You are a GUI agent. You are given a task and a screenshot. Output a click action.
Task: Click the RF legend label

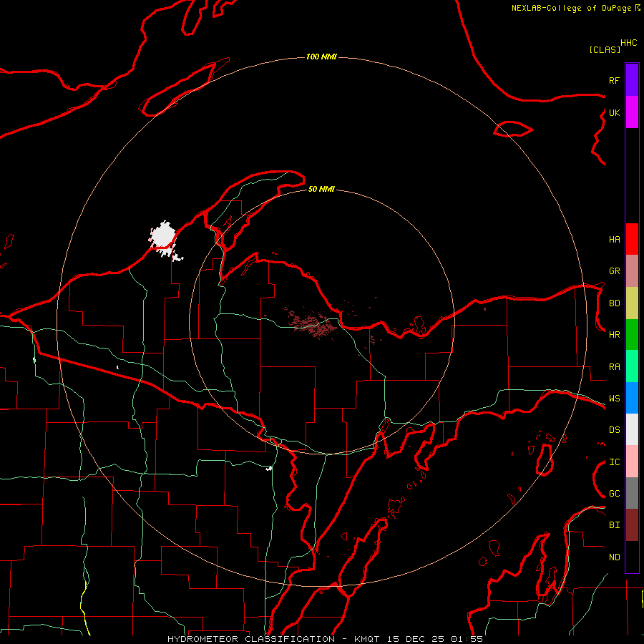(614, 80)
